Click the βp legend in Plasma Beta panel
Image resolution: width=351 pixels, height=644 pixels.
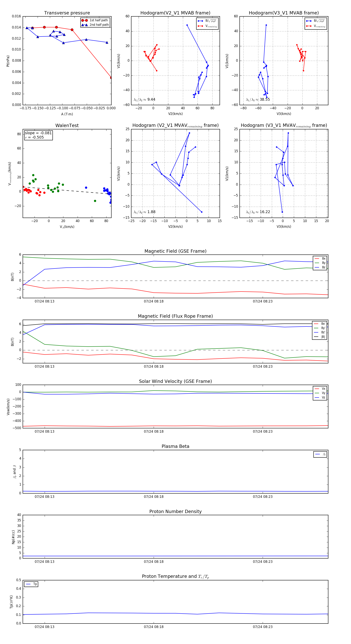tap(320, 454)
